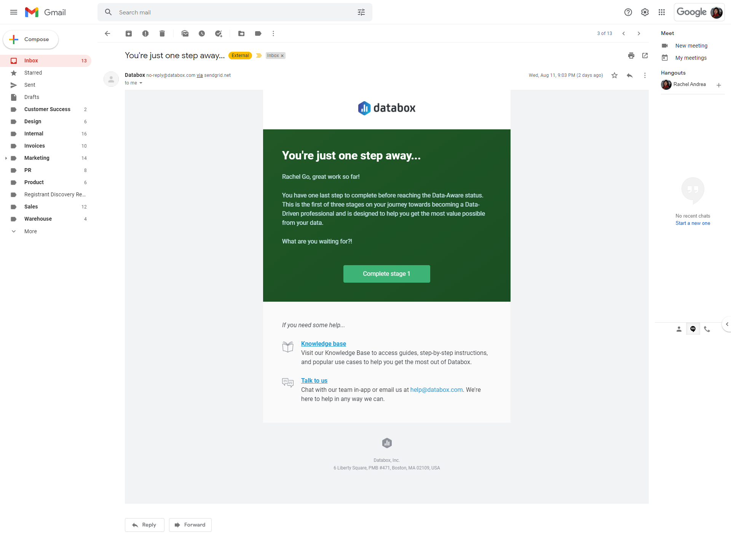Click Complete stage 1 button

[x=387, y=274]
